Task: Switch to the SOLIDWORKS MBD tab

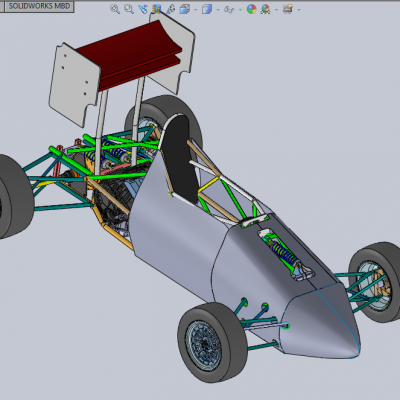Action: [x=39, y=6]
